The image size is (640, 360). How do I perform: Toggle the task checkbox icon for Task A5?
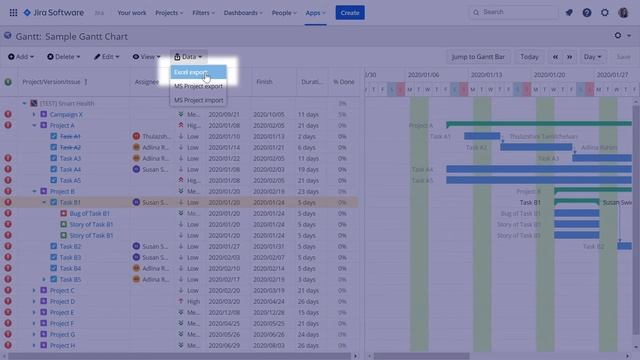coord(53,180)
